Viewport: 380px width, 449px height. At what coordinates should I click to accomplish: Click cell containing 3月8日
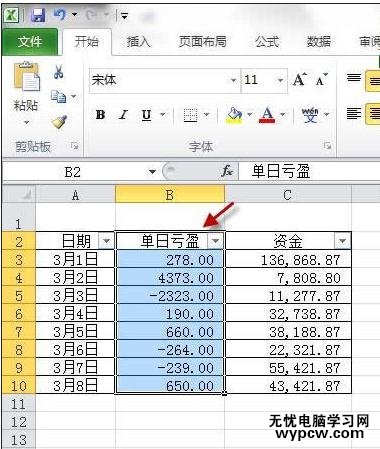(75, 385)
